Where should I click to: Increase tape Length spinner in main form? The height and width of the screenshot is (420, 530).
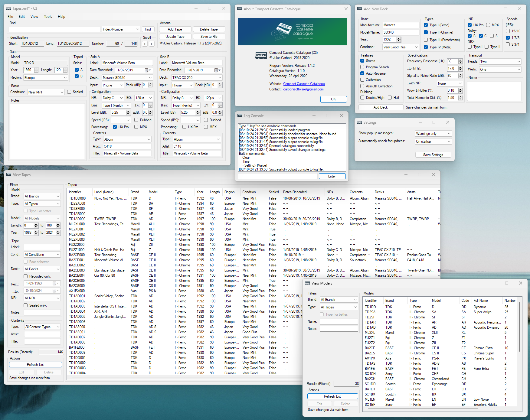(65, 69)
